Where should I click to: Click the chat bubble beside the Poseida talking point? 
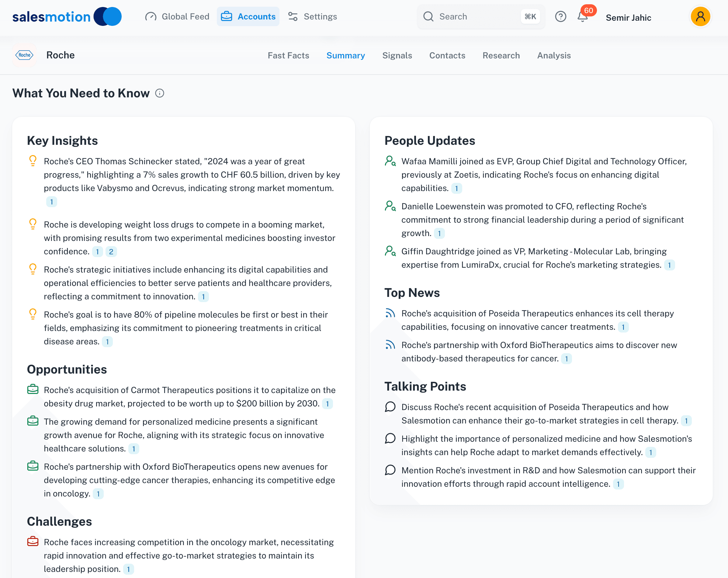(391, 407)
